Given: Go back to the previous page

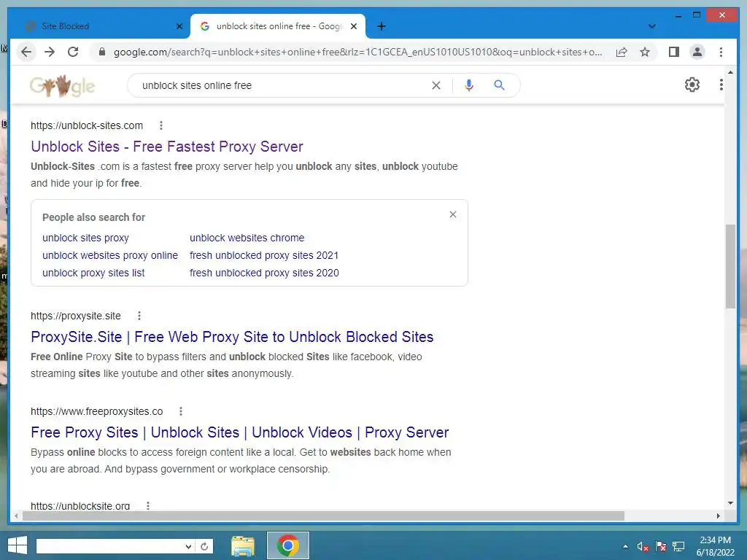Looking at the screenshot, I should [27, 52].
